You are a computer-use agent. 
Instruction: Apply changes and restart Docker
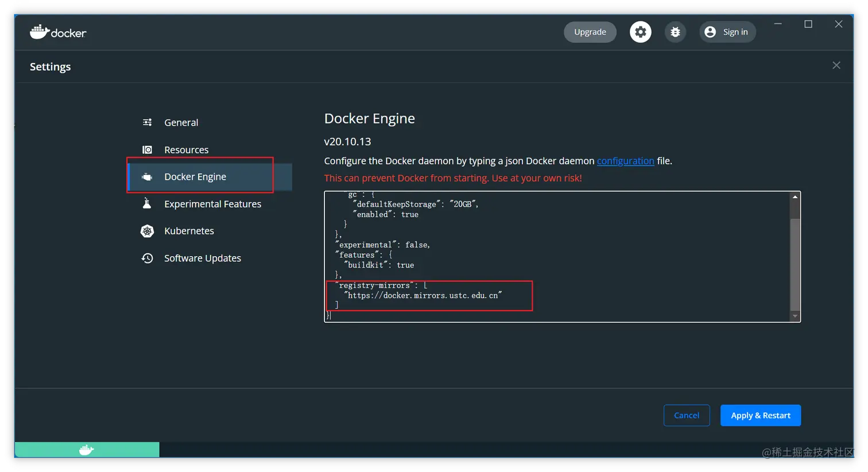tap(761, 415)
